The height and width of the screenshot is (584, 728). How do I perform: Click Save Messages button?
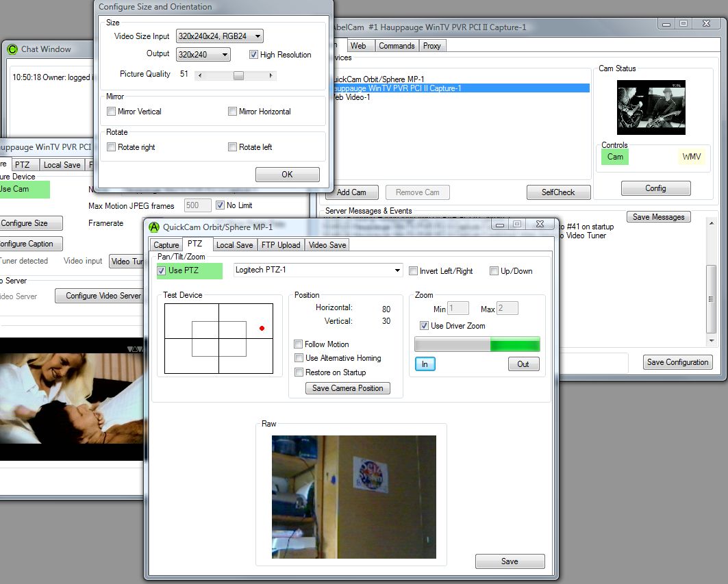[658, 217]
